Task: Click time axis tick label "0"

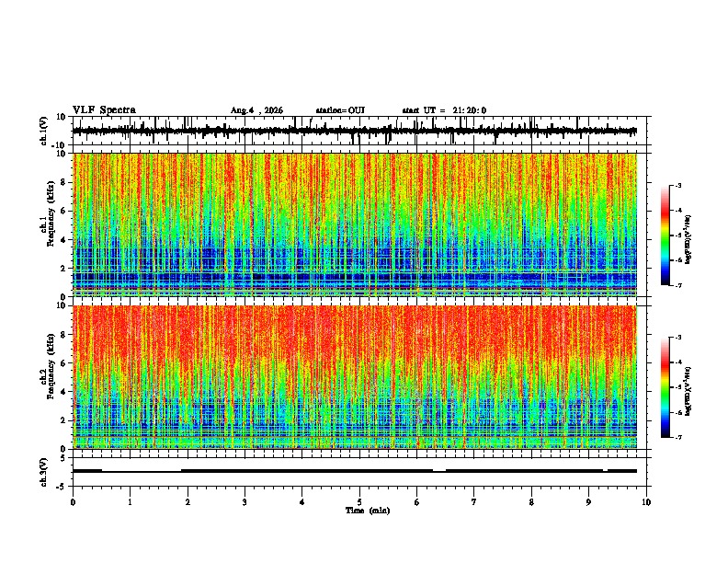Action: [x=73, y=502]
